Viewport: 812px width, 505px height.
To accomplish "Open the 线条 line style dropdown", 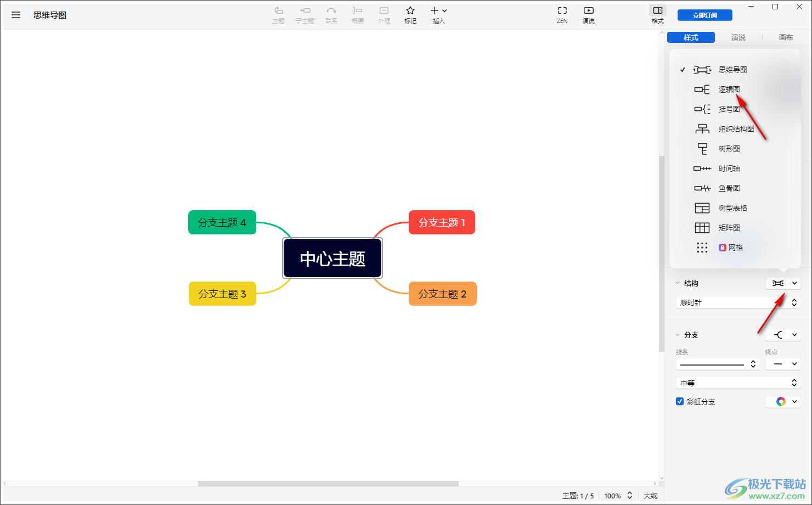I will tap(718, 364).
